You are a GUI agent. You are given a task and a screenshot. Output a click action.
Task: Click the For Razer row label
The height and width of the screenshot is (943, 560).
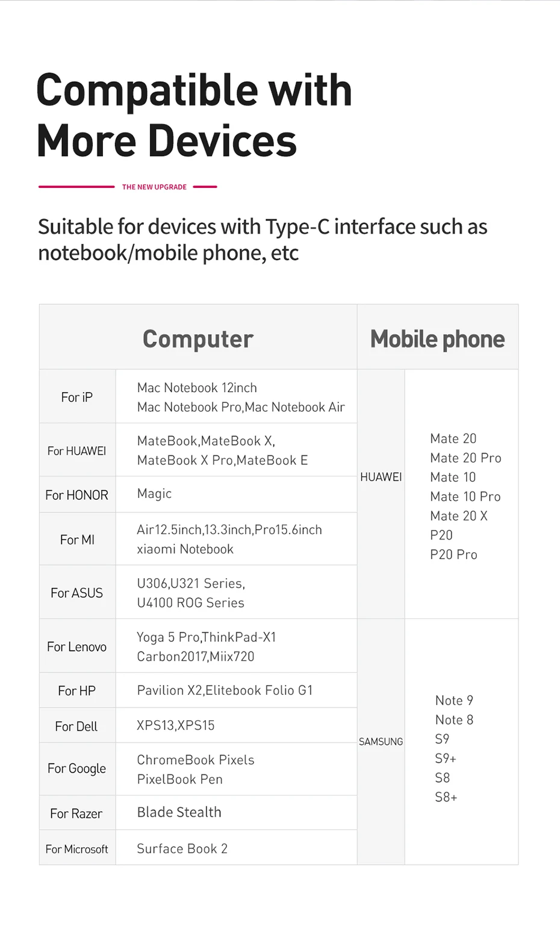77,814
